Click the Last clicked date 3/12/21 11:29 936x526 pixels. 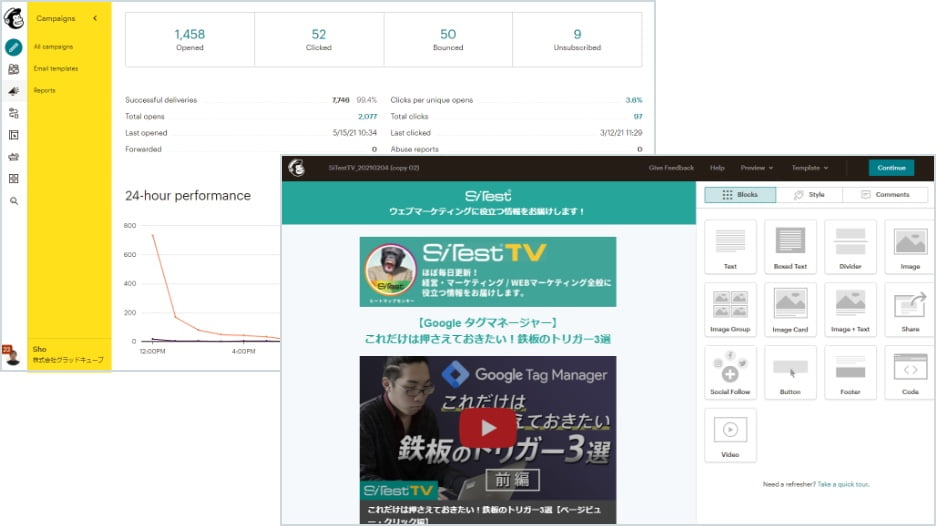click(621, 133)
